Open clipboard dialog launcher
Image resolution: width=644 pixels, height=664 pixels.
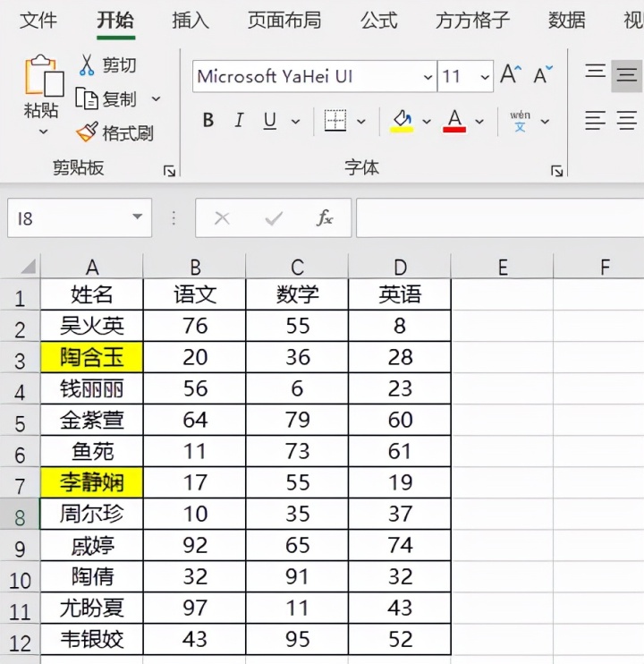click(x=169, y=171)
